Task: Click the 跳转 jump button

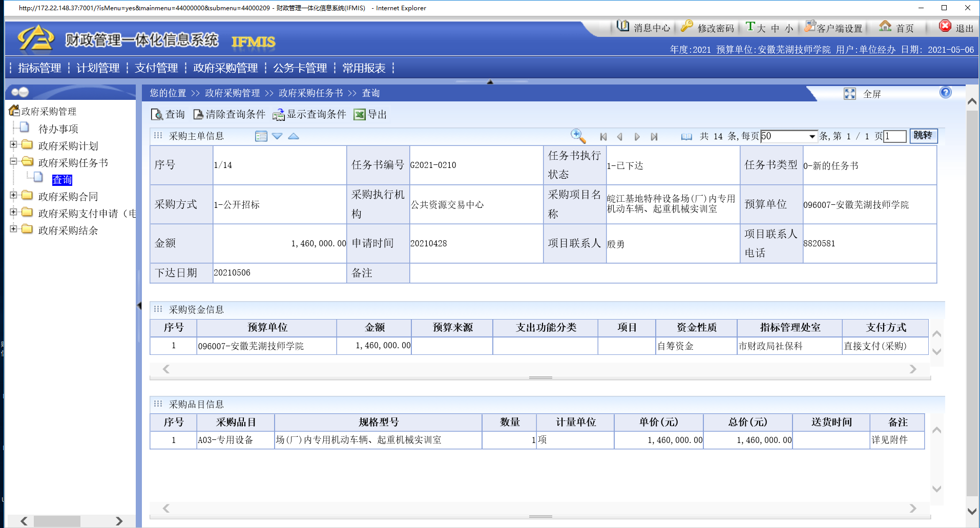Action: point(923,136)
